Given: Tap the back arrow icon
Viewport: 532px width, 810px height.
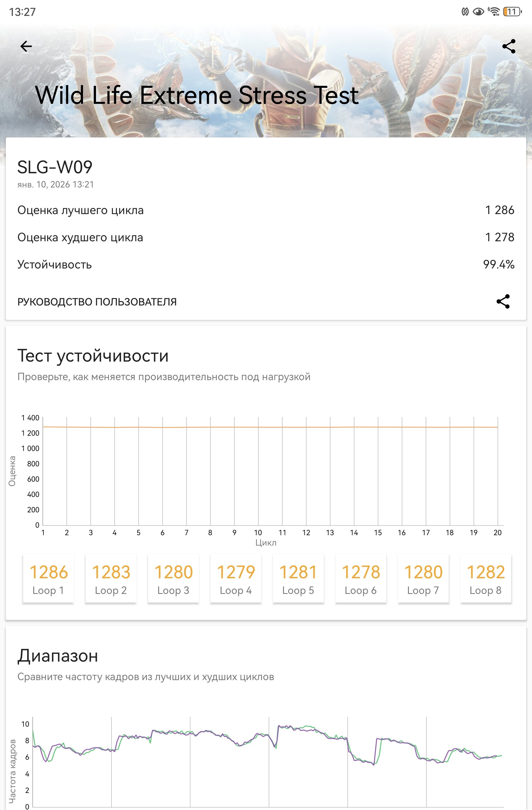Looking at the screenshot, I should (x=26, y=46).
